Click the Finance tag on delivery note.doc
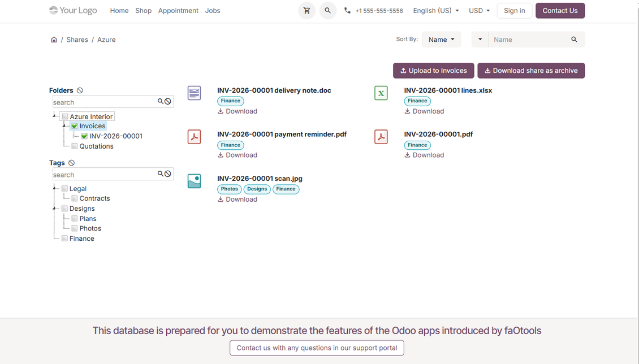The height and width of the screenshot is (364, 639). pyautogui.click(x=230, y=101)
